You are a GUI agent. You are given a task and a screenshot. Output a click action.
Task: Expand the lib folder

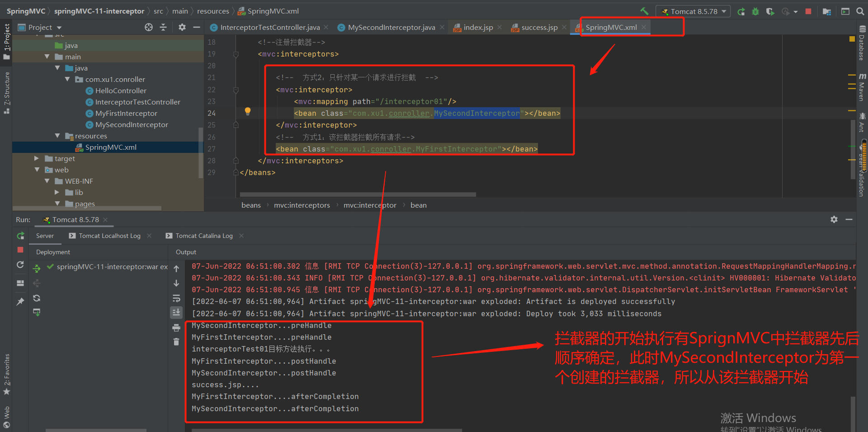point(57,192)
